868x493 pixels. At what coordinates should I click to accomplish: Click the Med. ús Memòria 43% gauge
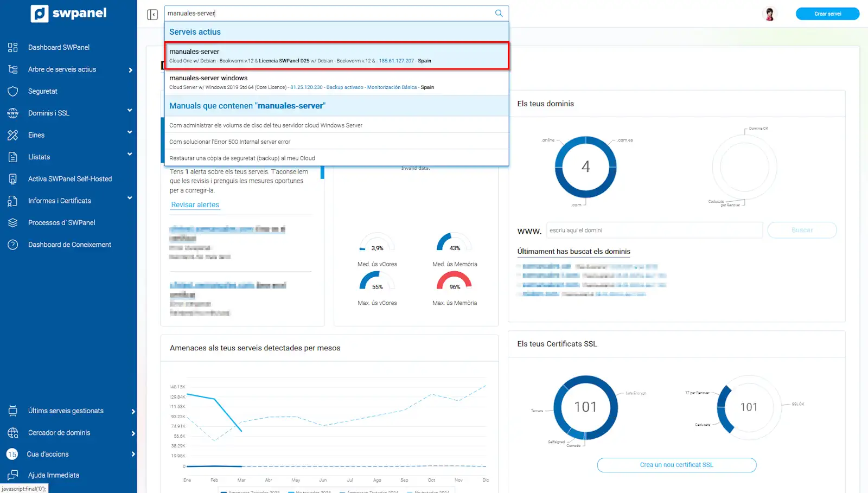(455, 242)
